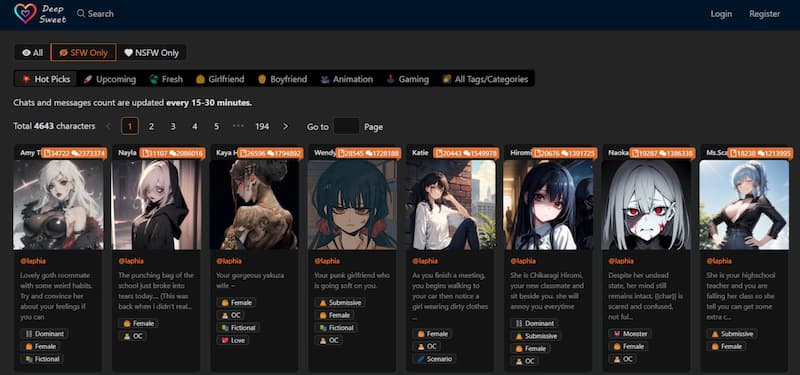This screenshot has width=800, height=375.
Task: Click Fictional tag on Amy's card
Action: (42, 359)
